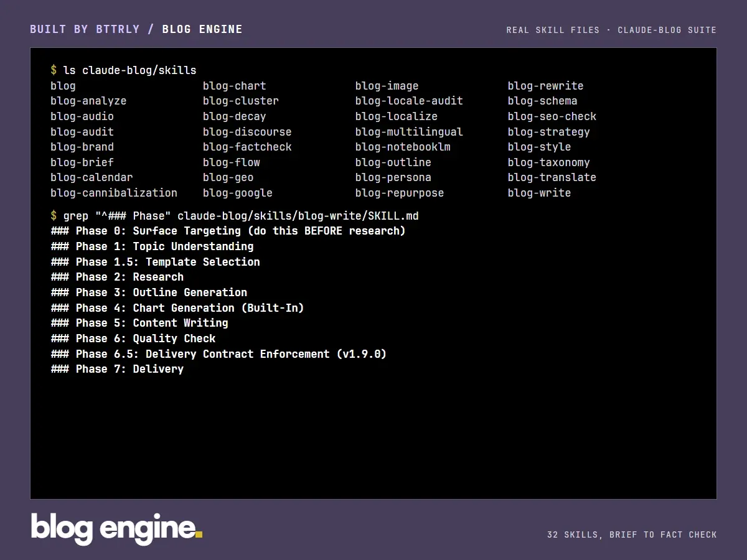Viewport: 747px width, 560px height.
Task: Click the blog-analyze entry in the listing
Action: click(x=88, y=101)
